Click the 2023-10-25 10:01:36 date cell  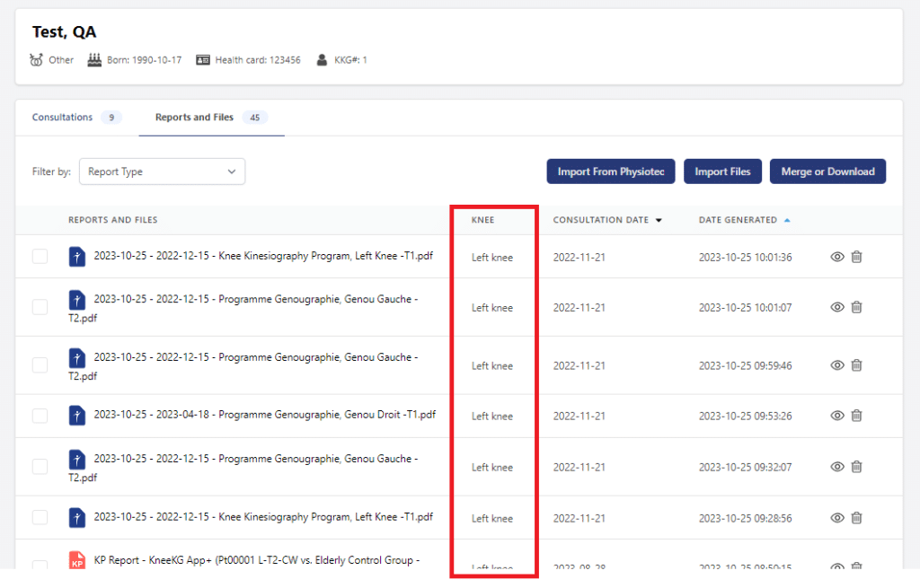[x=745, y=258]
